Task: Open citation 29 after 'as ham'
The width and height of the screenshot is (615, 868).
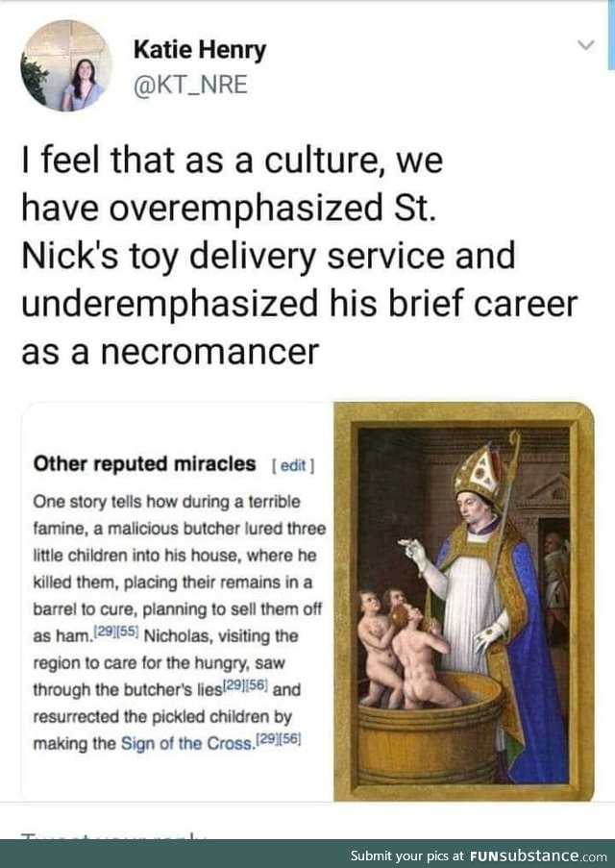Action: click(x=105, y=632)
